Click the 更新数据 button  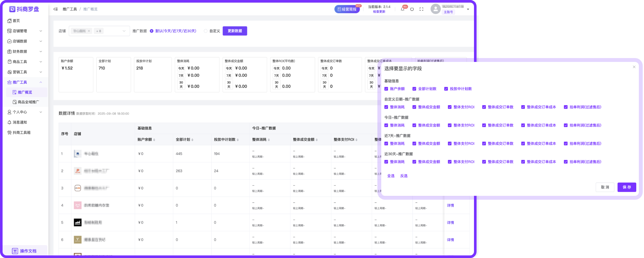click(235, 31)
